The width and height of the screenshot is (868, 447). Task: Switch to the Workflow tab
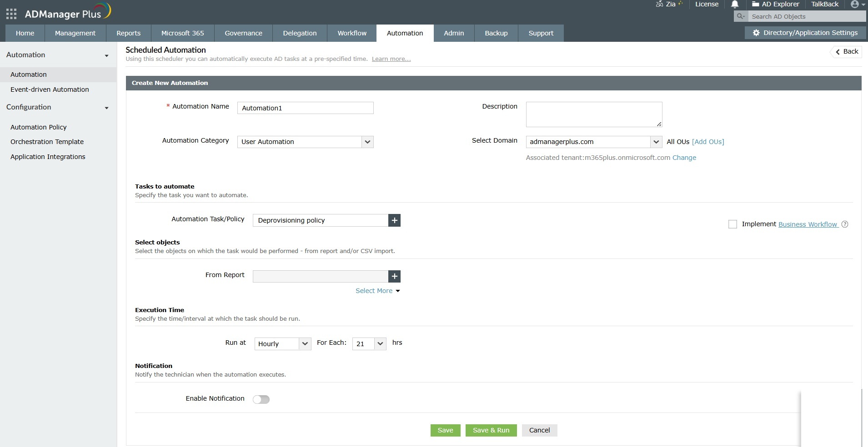(x=351, y=33)
